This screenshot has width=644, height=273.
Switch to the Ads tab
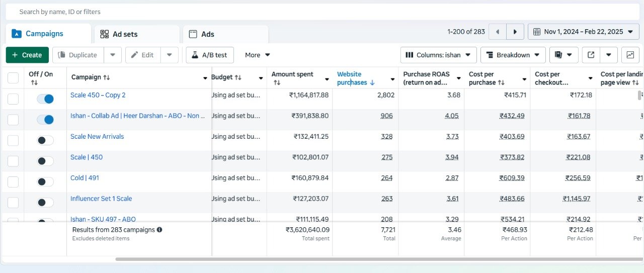coord(225,34)
